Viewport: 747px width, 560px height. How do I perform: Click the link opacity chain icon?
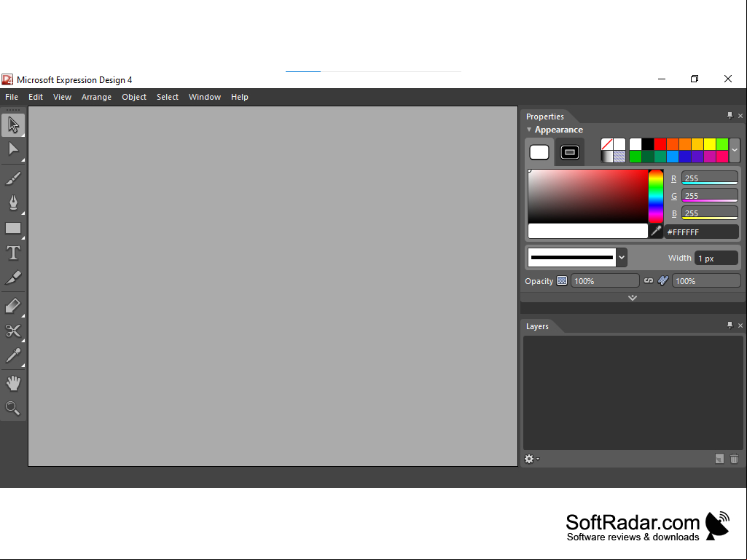tap(649, 281)
